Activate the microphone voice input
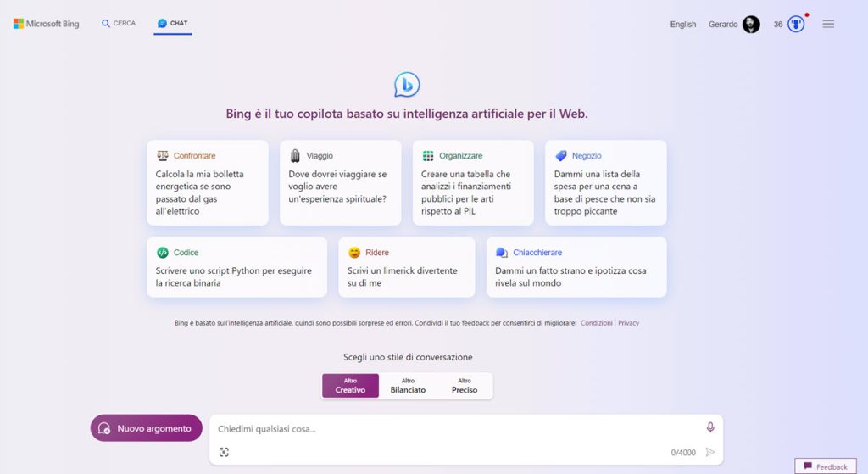Image resolution: width=868 pixels, height=474 pixels. coord(710,427)
